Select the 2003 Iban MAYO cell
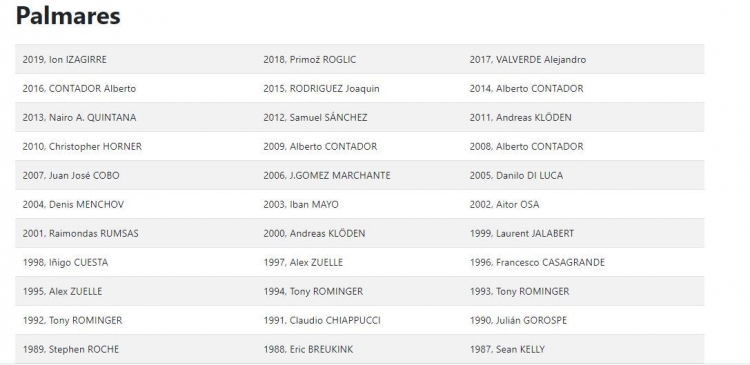The width and height of the screenshot is (750, 365). coord(301,204)
